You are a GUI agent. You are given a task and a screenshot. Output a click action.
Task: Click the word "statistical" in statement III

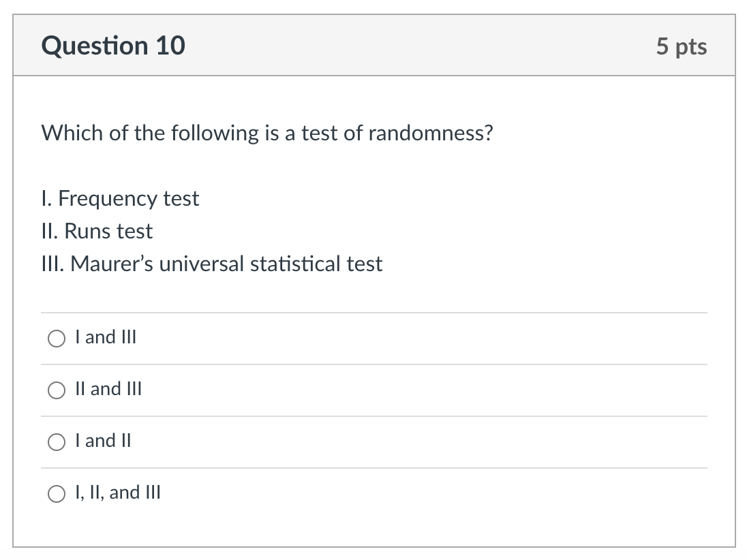tap(295, 264)
